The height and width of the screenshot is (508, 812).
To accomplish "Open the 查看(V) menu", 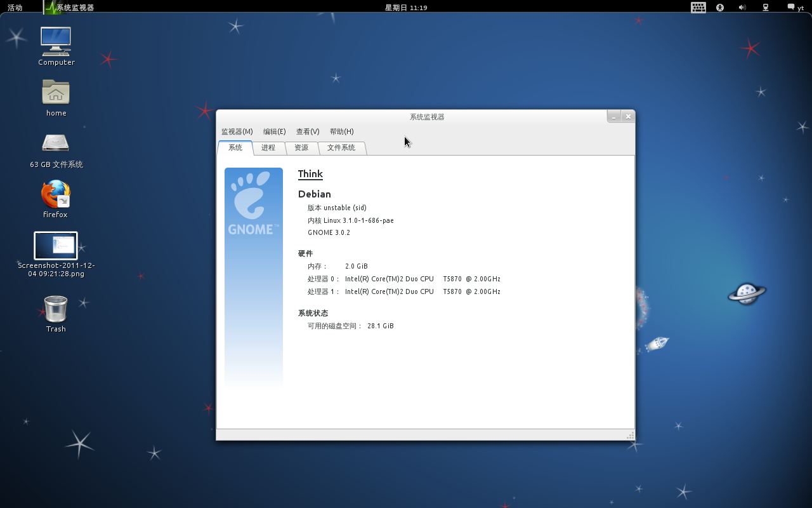I will (x=308, y=131).
